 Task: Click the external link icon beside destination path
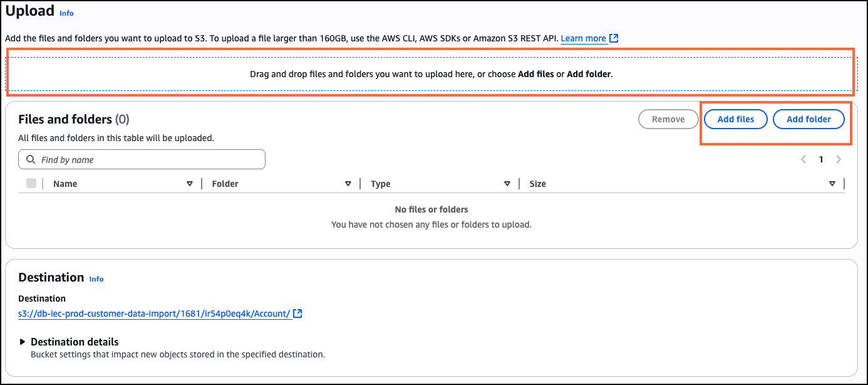coord(298,314)
